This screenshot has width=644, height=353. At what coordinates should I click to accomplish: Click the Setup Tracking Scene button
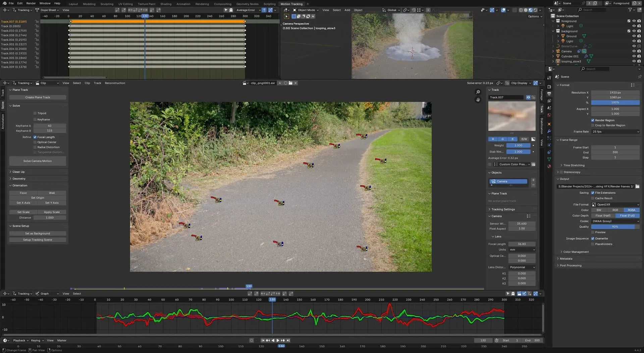pos(38,240)
